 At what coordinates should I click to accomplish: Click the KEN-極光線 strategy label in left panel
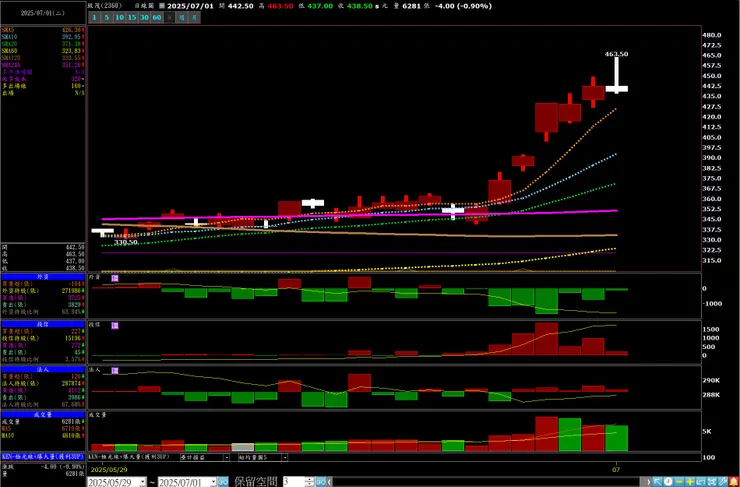[43, 457]
